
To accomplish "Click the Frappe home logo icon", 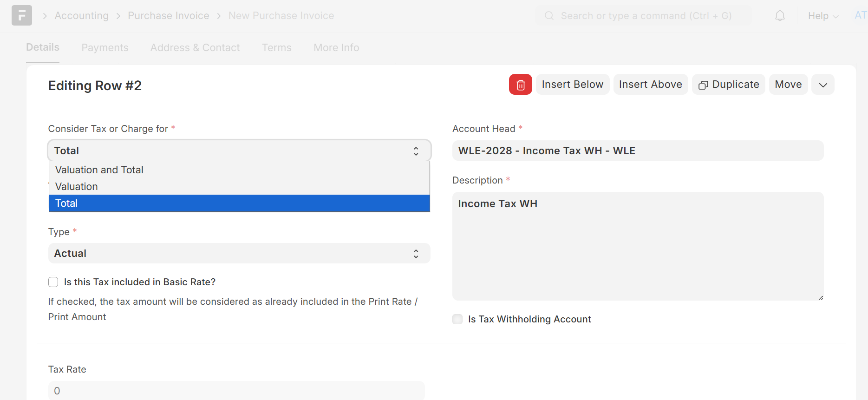I will (x=22, y=15).
